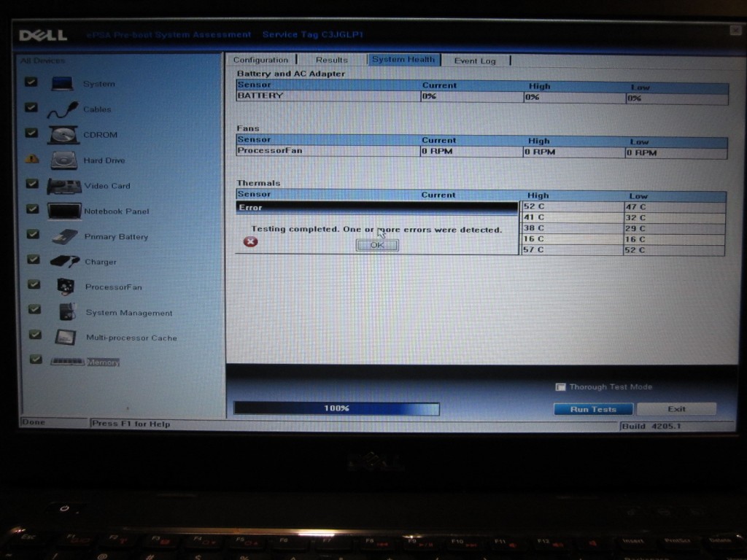The width and height of the screenshot is (747, 560).
Task: Click the Exit button
Action: click(x=676, y=408)
